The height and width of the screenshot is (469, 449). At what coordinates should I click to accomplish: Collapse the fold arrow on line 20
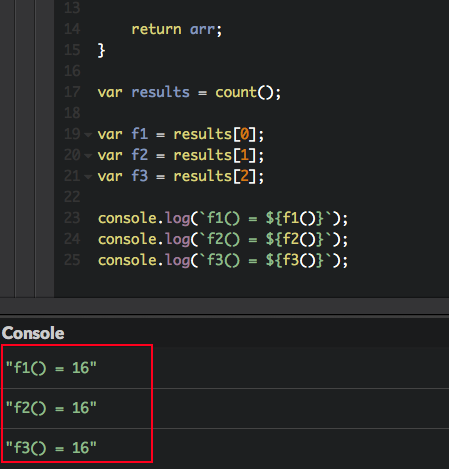point(88,156)
